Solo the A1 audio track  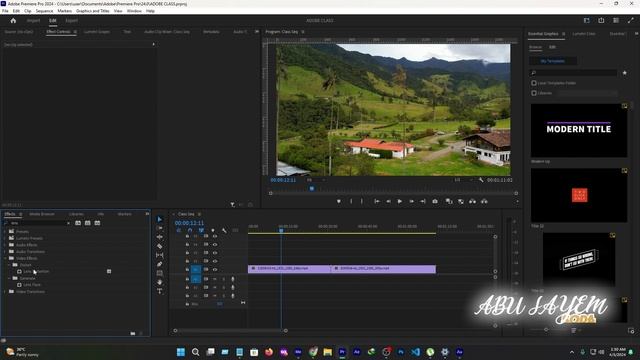(x=224, y=279)
